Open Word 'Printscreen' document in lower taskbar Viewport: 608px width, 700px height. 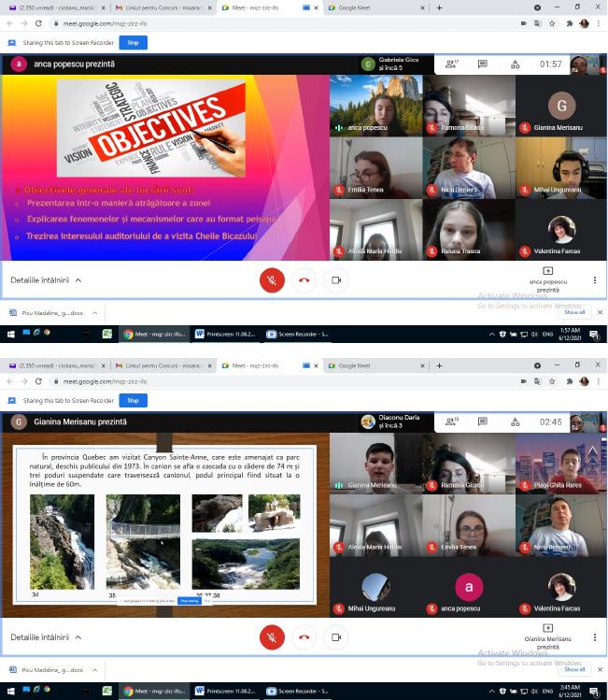click(x=228, y=691)
